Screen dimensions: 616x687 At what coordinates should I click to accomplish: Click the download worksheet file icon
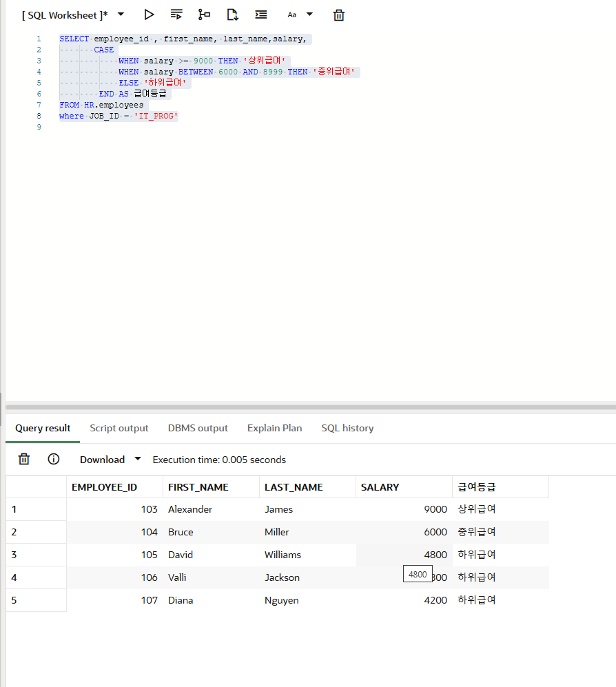[x=232, y=15]
